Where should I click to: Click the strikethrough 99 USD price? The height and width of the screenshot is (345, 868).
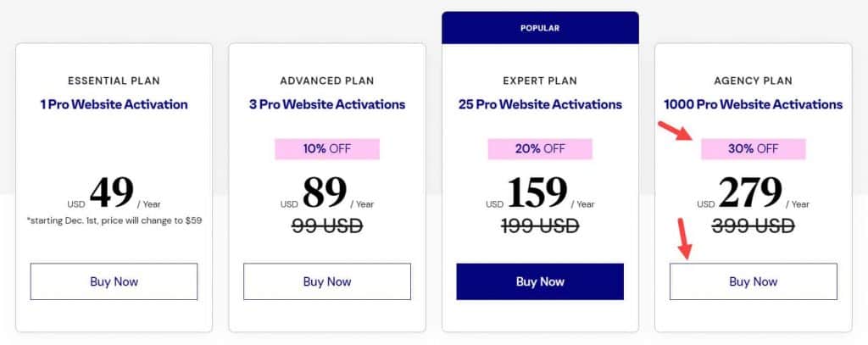[x=326, y=226]
